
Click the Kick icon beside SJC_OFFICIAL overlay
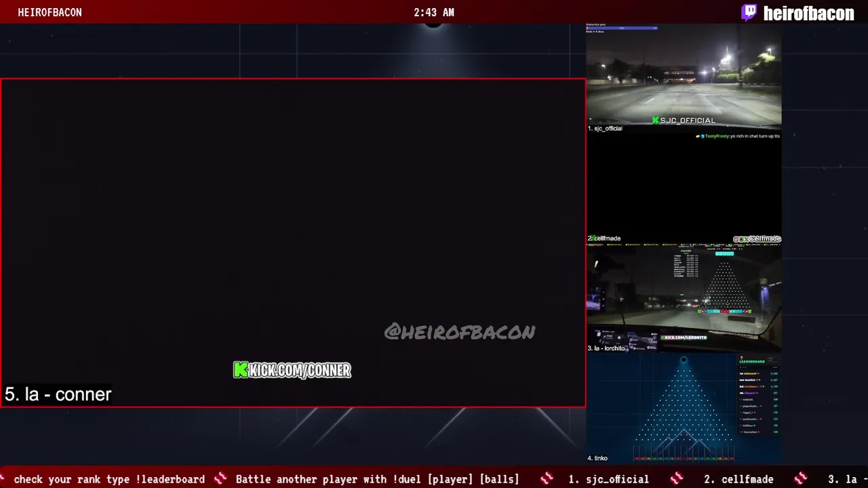[655, 121]
